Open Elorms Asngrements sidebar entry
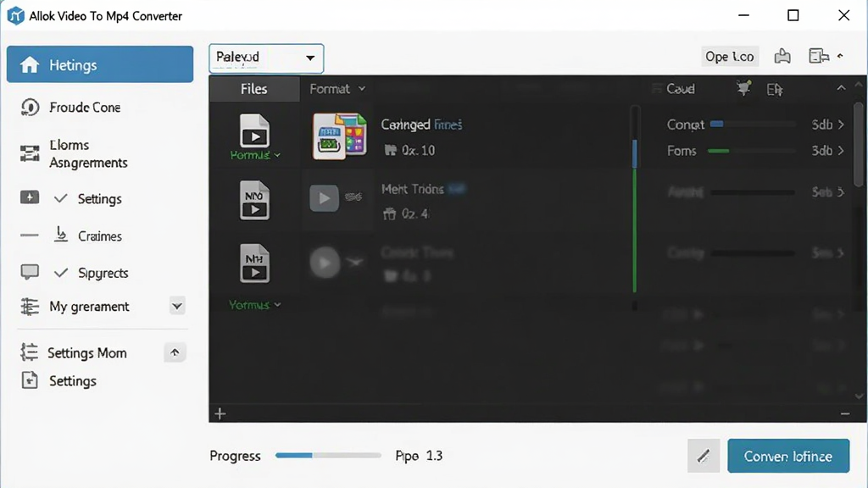This screenshot has height=488, width=868. coord(88,154)
